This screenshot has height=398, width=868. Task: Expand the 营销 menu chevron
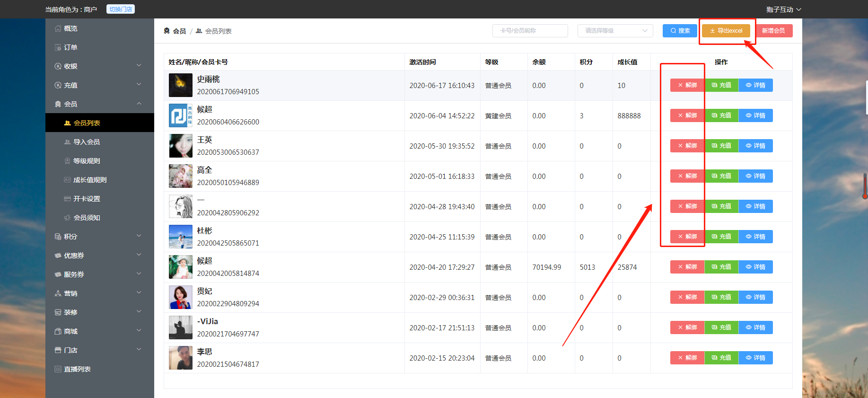[139, 292]
